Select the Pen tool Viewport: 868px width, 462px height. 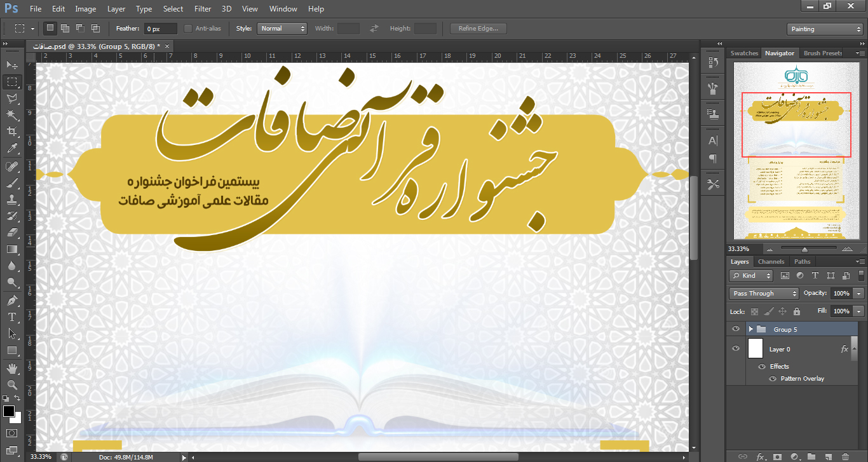coord(11,300)
